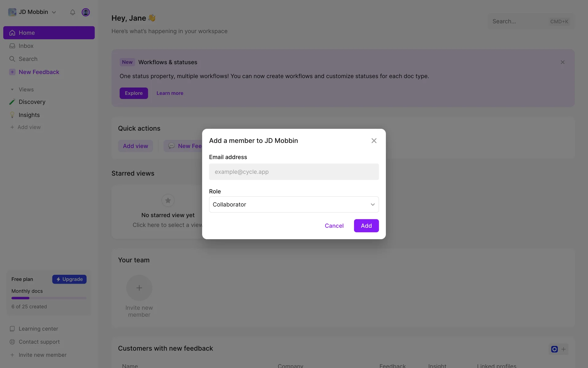Go to Inbox in sidebar
This screenshot has height=368, width=588.
point(26,46)
